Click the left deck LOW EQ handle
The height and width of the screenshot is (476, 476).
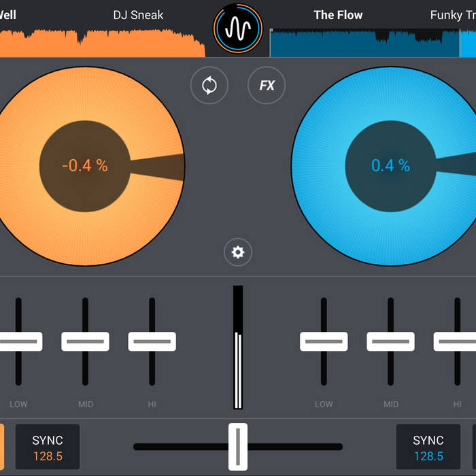coord(19,341)
